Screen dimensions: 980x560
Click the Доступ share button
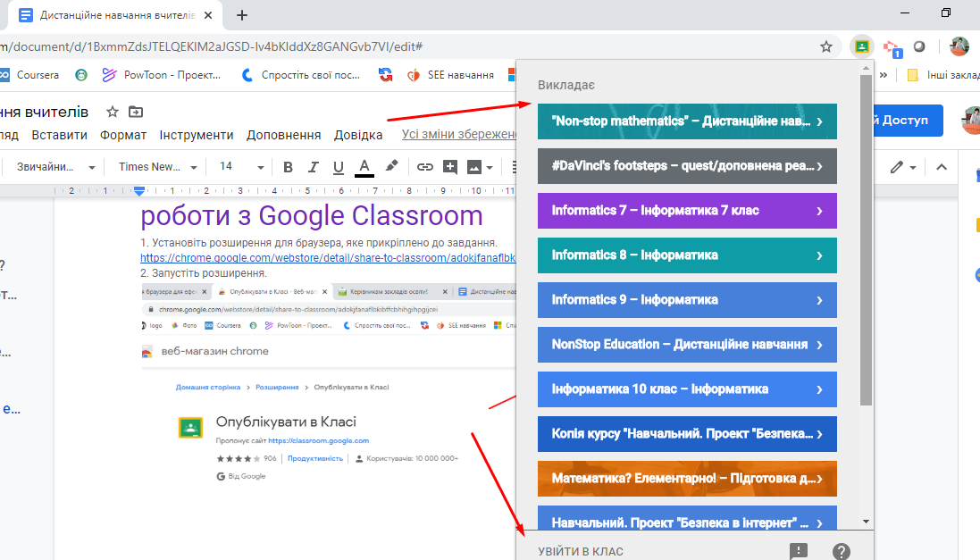pyautogui.click(x=909, y=120)
